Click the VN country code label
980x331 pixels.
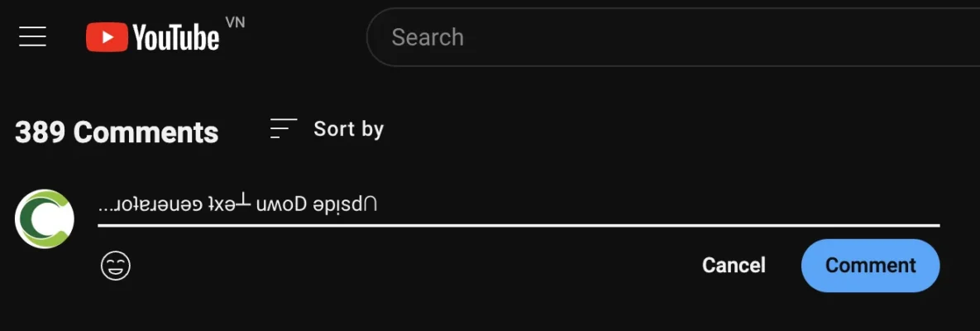235,22
